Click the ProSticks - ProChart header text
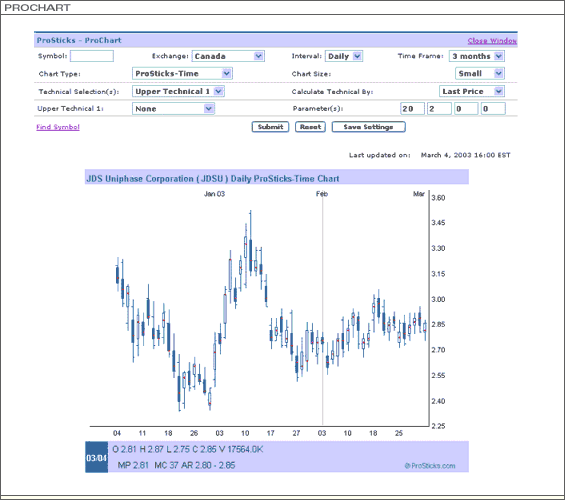 click(79, 40)
